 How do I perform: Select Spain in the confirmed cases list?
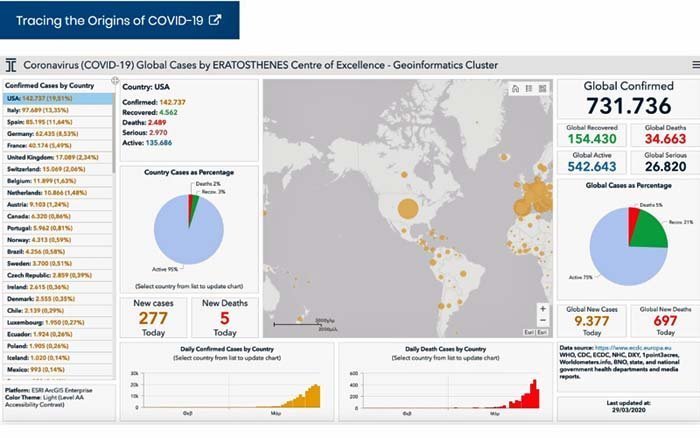(x=58, y=122)
